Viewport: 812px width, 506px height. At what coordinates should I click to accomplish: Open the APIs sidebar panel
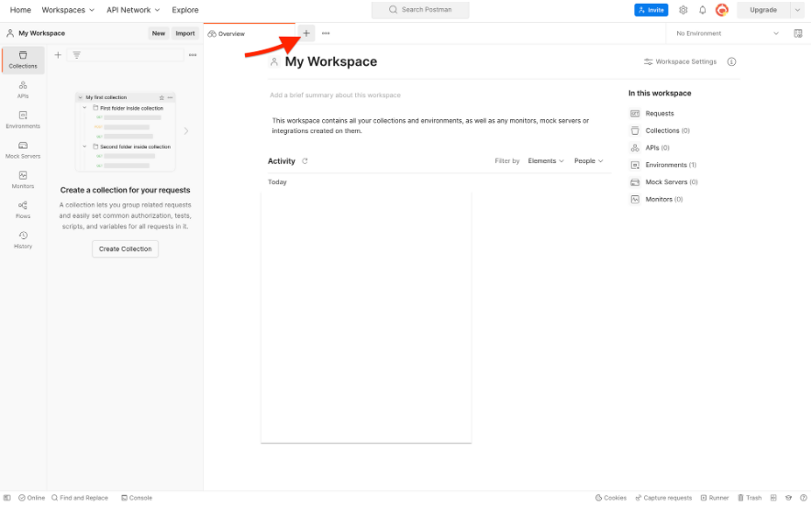tap(23, 90)
